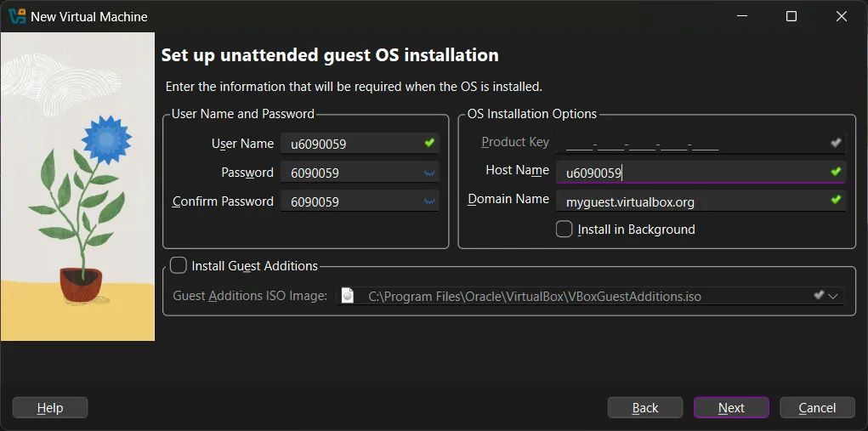Click inside the Host Name input field
Screen dimensions: 868x431
693,173
